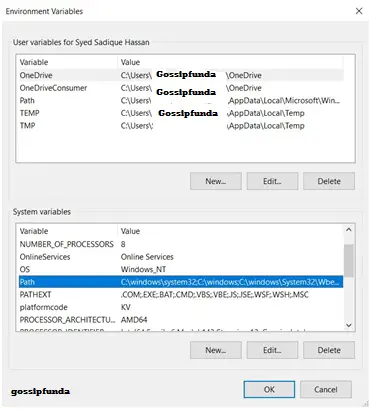This screenshot has width=371, height=409.
Task: Click Delete under user variables
Action: click(329, 181)
